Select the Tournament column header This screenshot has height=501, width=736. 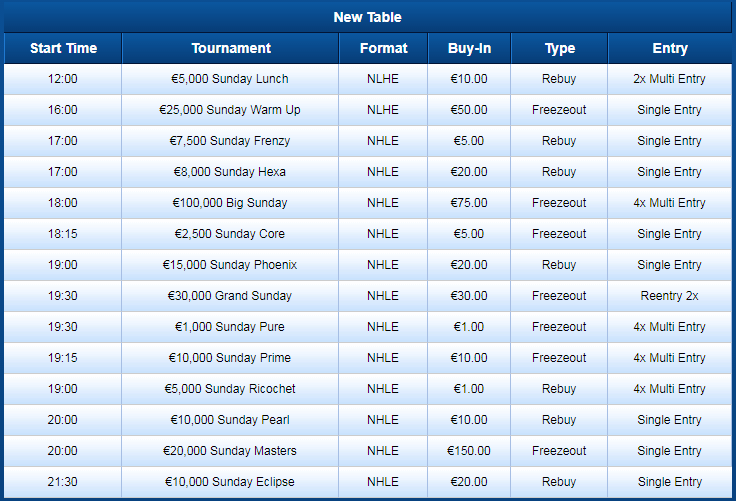(230, 48)
